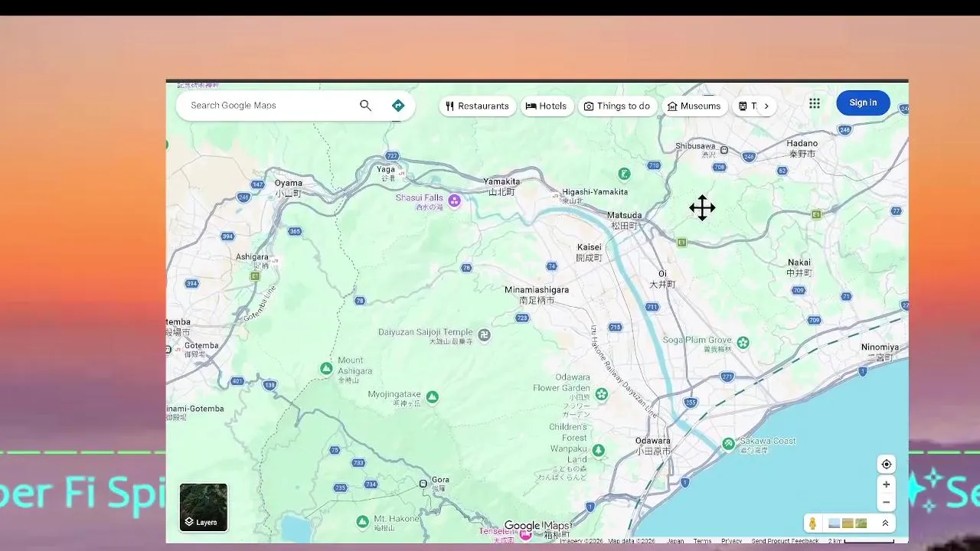Activate the Street View Pegman
The image size is (980, 551).
pos(812,523)
